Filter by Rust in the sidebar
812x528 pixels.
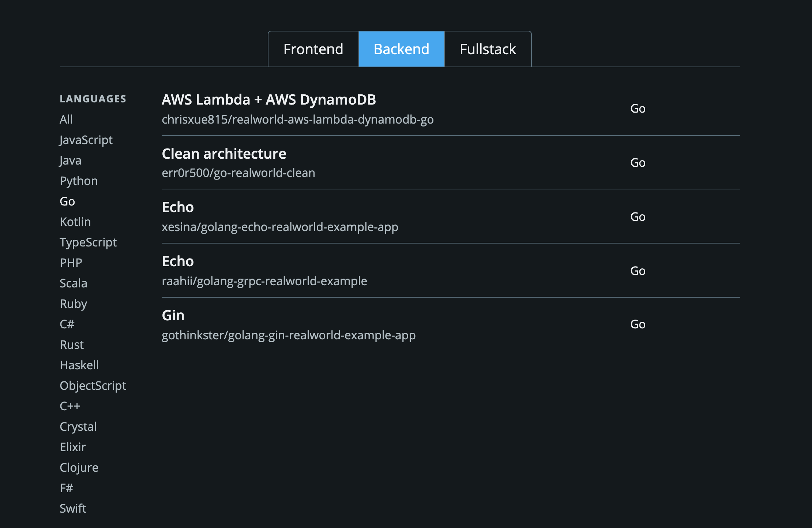pos(72,344)
